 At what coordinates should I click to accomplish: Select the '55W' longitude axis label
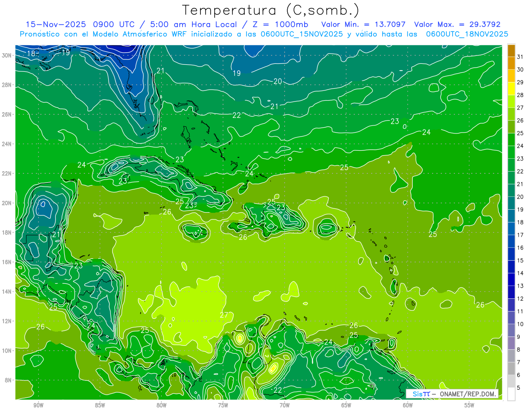(469, 405)
